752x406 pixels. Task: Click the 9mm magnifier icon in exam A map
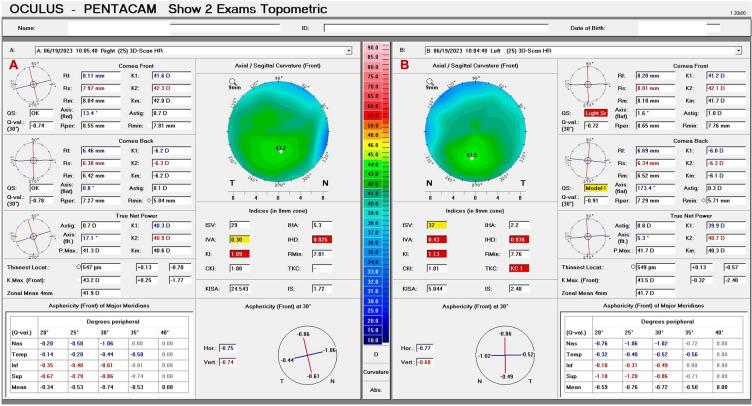click(x=234, y=84)
